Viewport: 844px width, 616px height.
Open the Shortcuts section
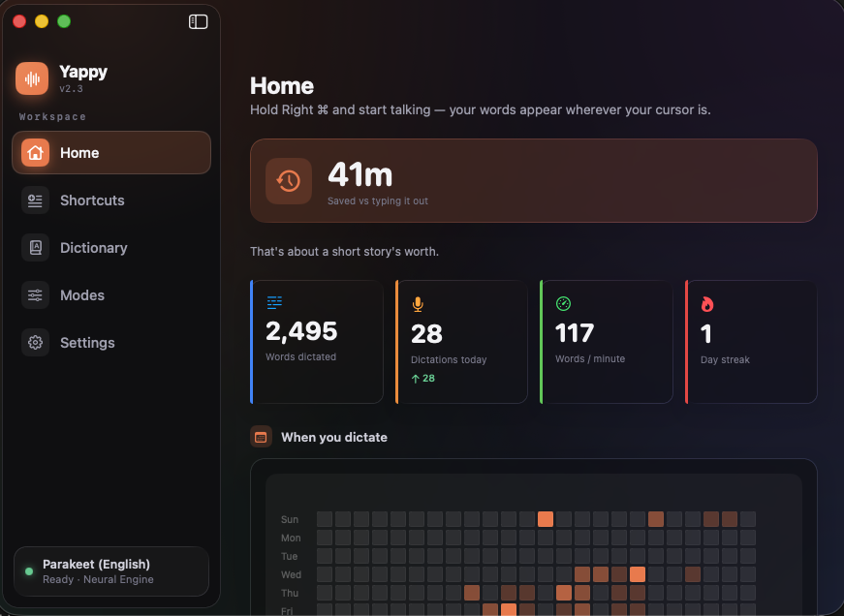point(111,200)
